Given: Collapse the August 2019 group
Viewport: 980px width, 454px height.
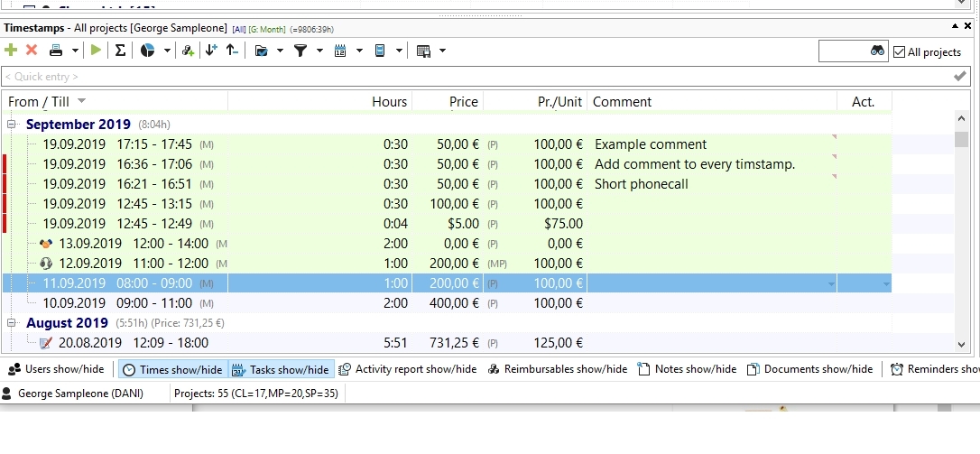Looking at the screenshot, I should click(x=11, y=323).
